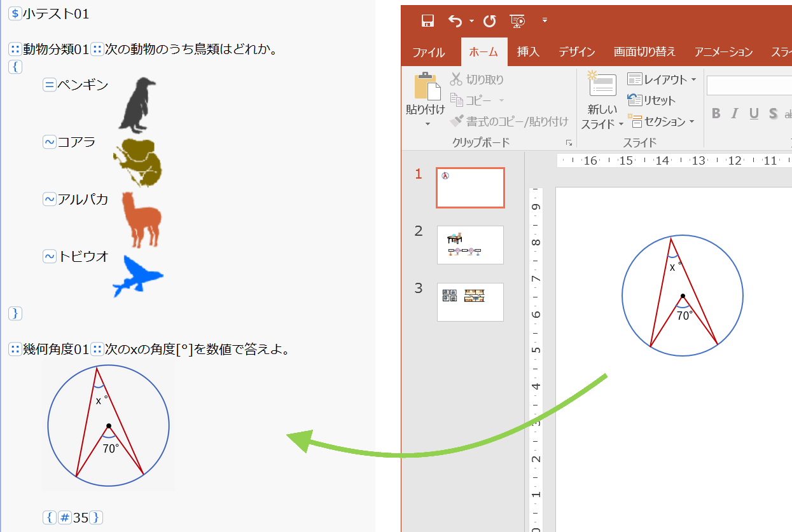Viewport: 792px width, 532px height.
Task: Toggle Underline formatting
Action: [754, 114]
